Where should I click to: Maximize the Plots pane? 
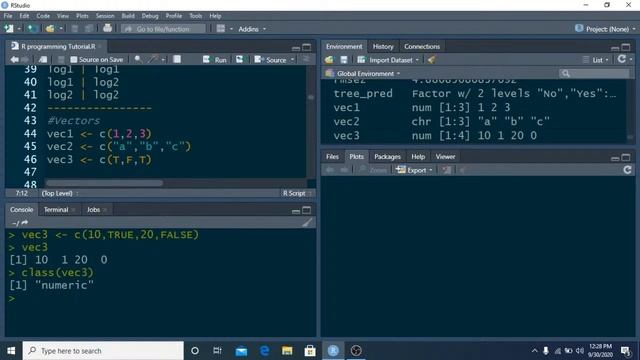tap(626, 158)
